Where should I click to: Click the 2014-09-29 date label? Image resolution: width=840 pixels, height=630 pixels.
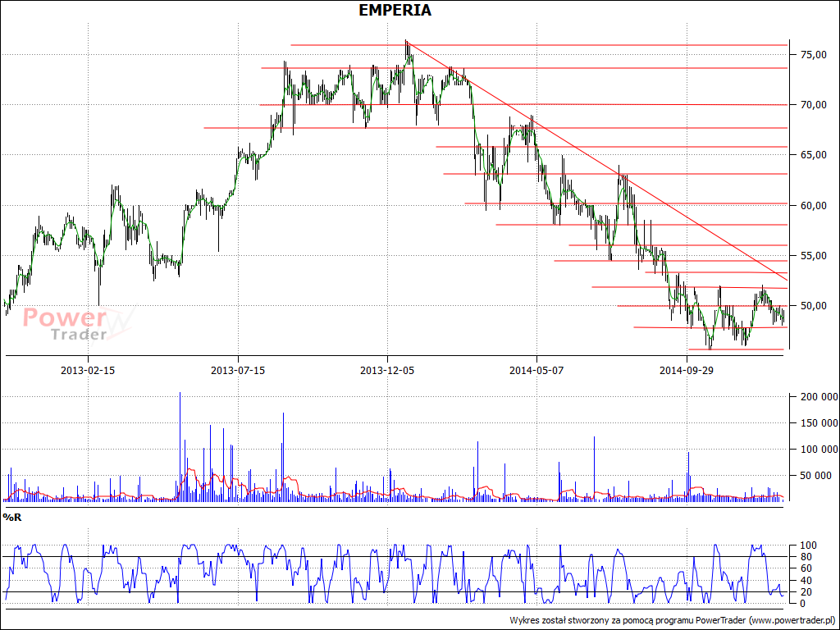pyautogui.click(x=687, y=370)
